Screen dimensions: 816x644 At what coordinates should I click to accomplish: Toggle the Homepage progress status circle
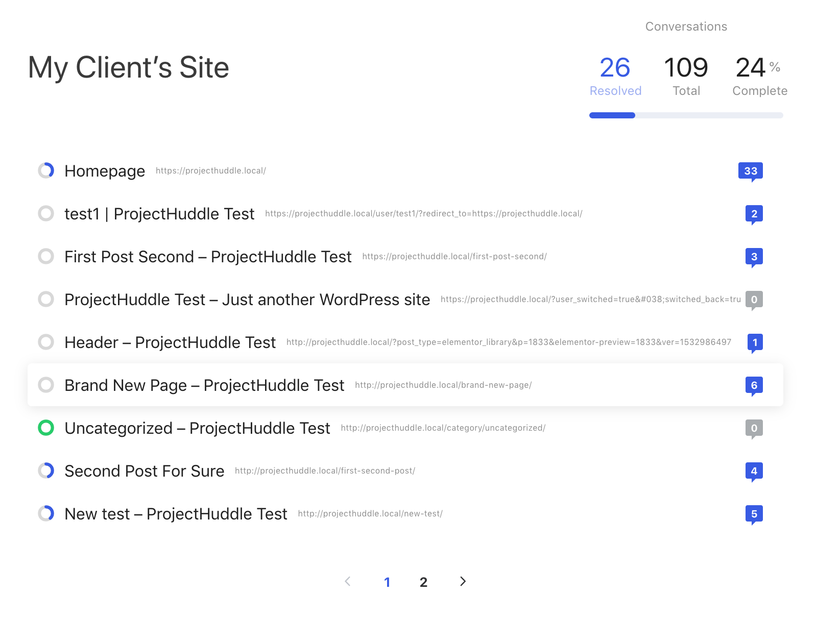(x=46, y=170)
